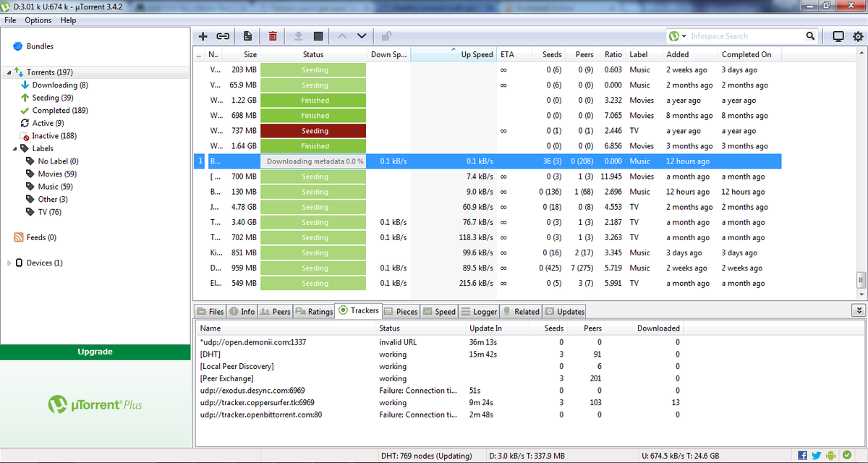Image resolution: width=868 pixels, height=463 pixels.
Task: Select Bundles in sidebar
Action: [x=40, y=46]
